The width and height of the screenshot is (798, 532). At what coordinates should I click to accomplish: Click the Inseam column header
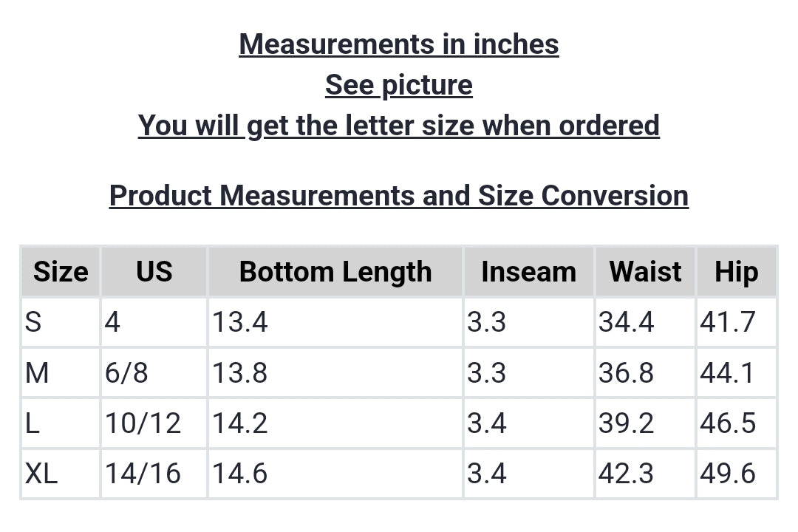(528, 272)
